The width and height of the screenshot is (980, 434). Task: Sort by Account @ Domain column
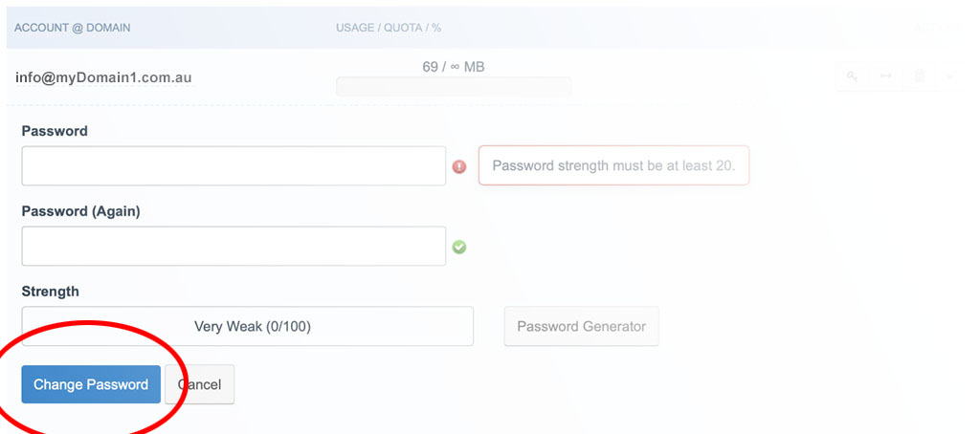pyautogui.click(x=73, y=28)
